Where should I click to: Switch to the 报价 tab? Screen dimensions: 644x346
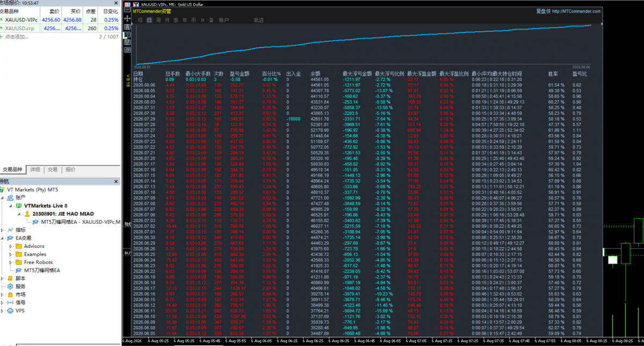(70, 170)
